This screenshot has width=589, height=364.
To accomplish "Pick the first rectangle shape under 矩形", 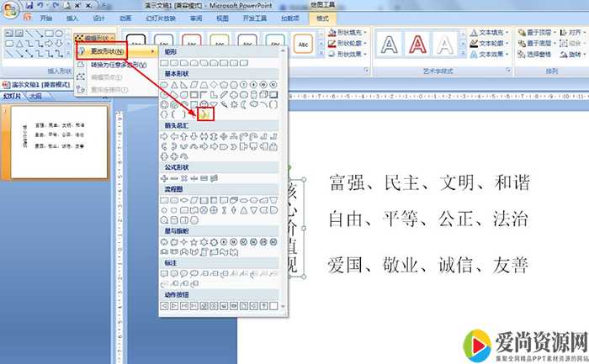I will (164, 63).
